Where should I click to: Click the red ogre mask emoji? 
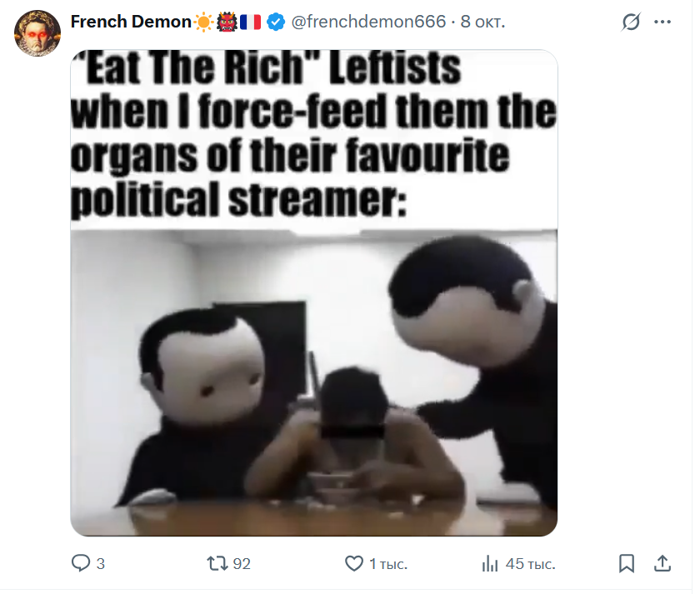click(x=227, y=22)
